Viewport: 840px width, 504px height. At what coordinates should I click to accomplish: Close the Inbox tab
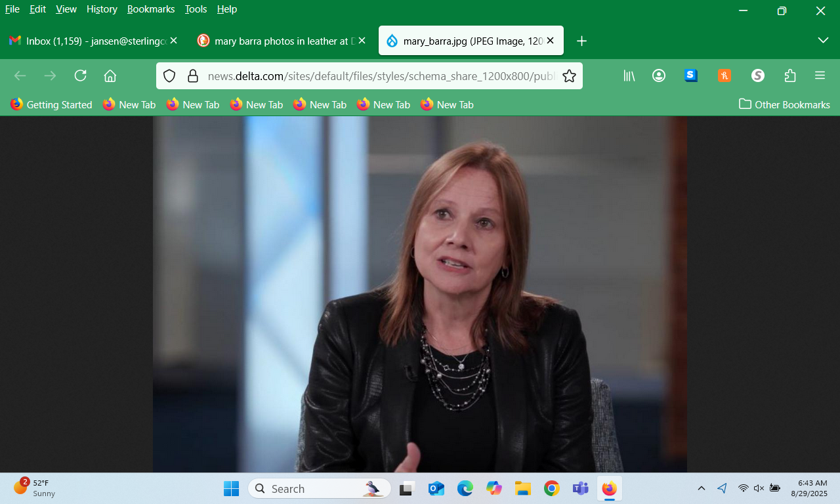pos(173,41)
